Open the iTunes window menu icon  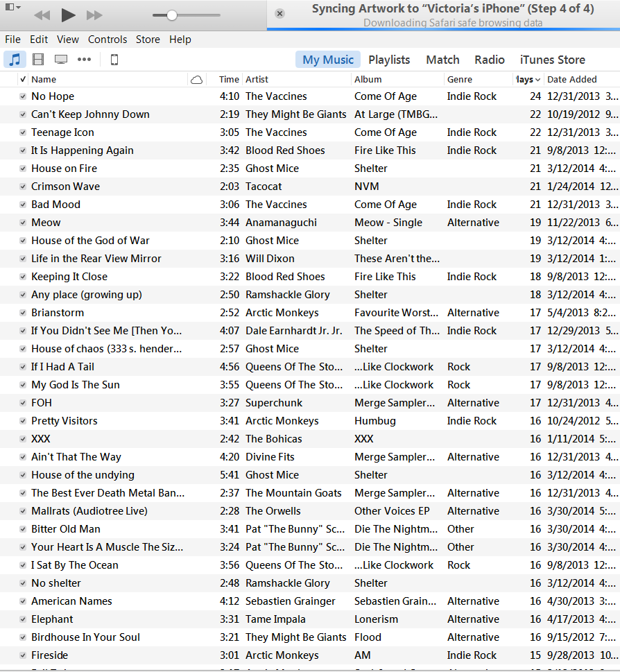point(12,7)
